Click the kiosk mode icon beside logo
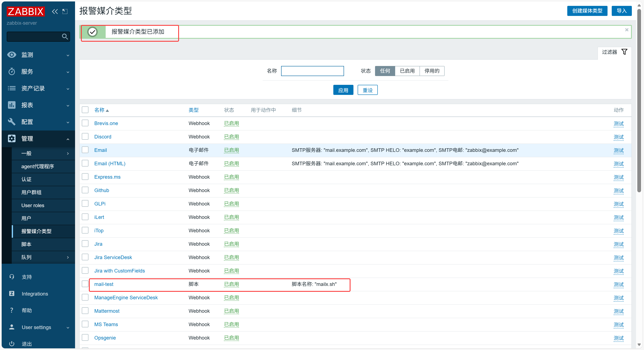This screenshot has width=644, height=350. pos(65,12)
